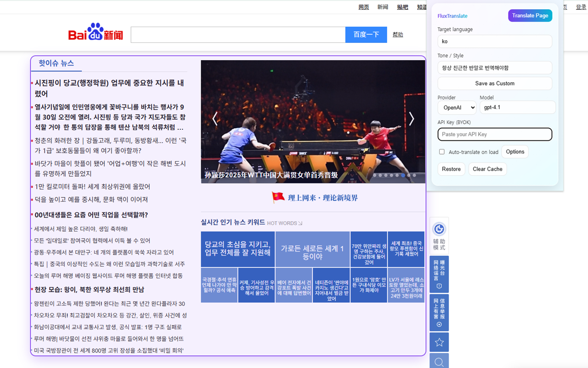Open the Provider dropdown showing OpenAI
This screenshot has width=588, height=368.
457,107
